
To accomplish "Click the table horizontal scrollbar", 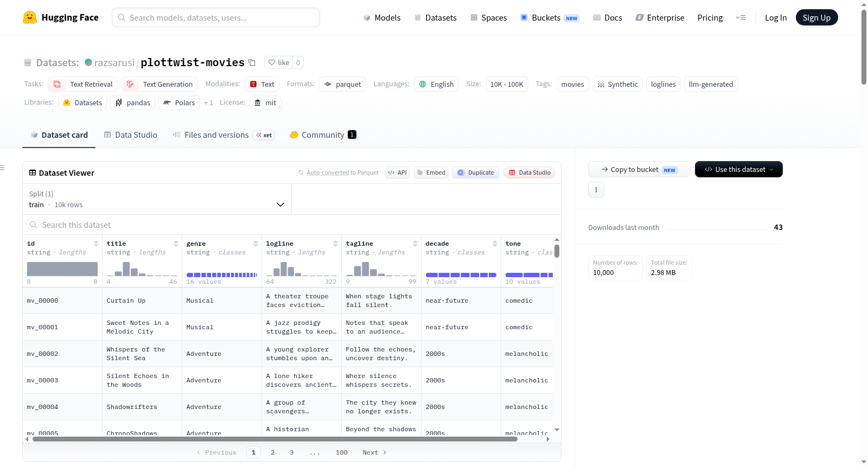I will pyautogui.click(x=275, y=439).
